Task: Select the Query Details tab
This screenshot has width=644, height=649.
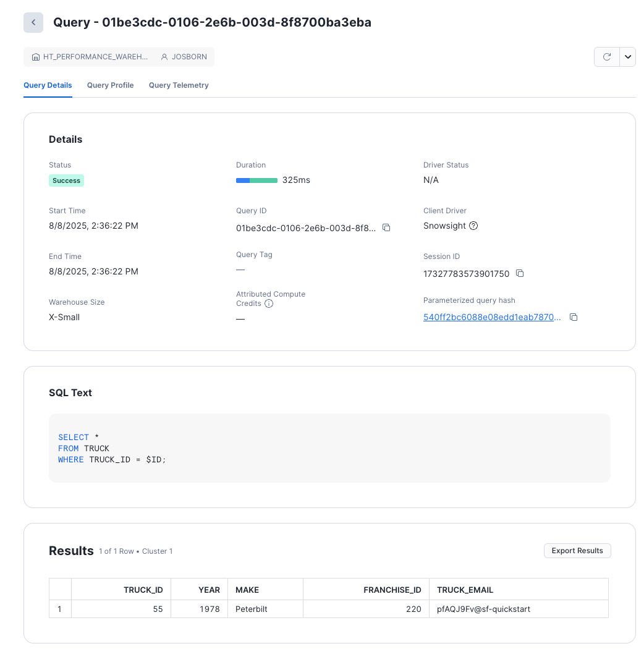Action: 48,85
